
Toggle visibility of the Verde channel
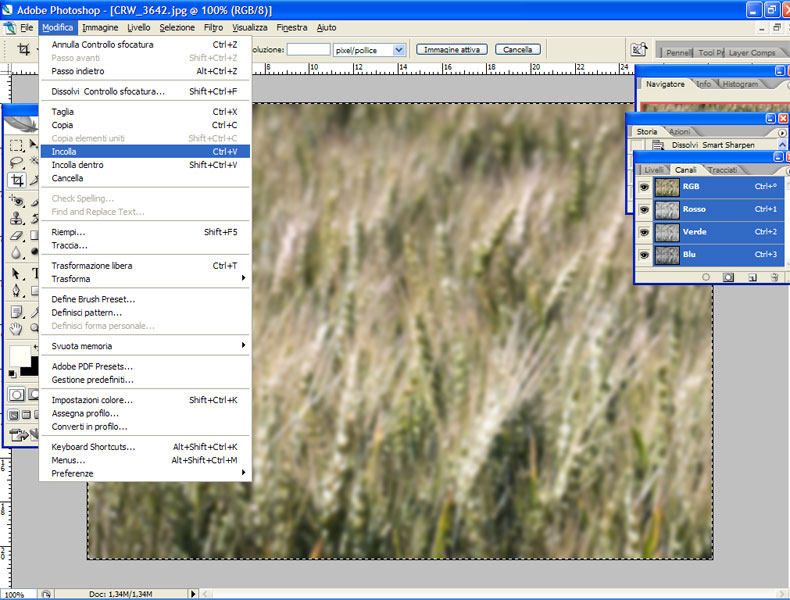pos(644,232)
